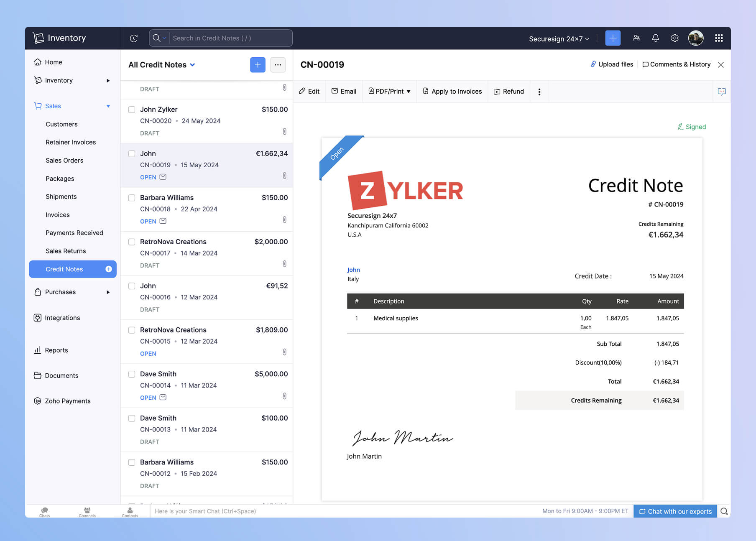The image size is (756, 541).
Task: Select checkbox for Barbara Williams CN-00012
Action: click(x=132, y=462)
